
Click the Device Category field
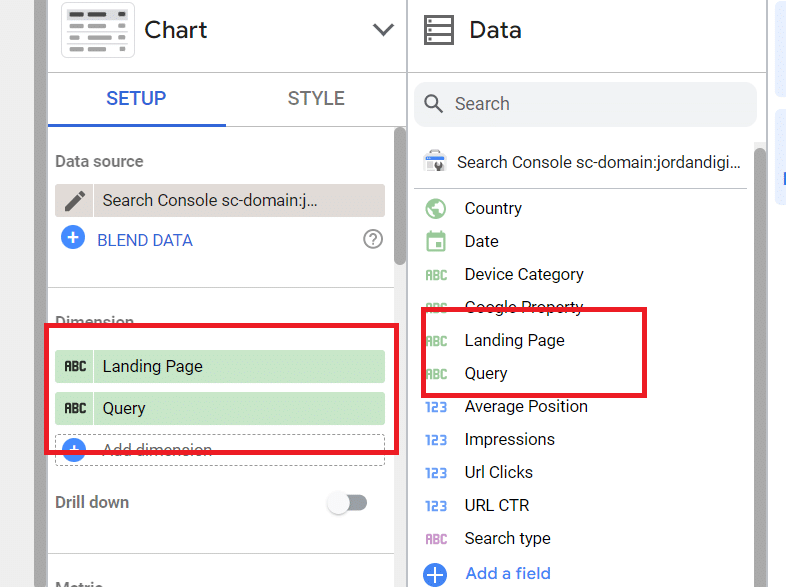(x=524, y=274)
